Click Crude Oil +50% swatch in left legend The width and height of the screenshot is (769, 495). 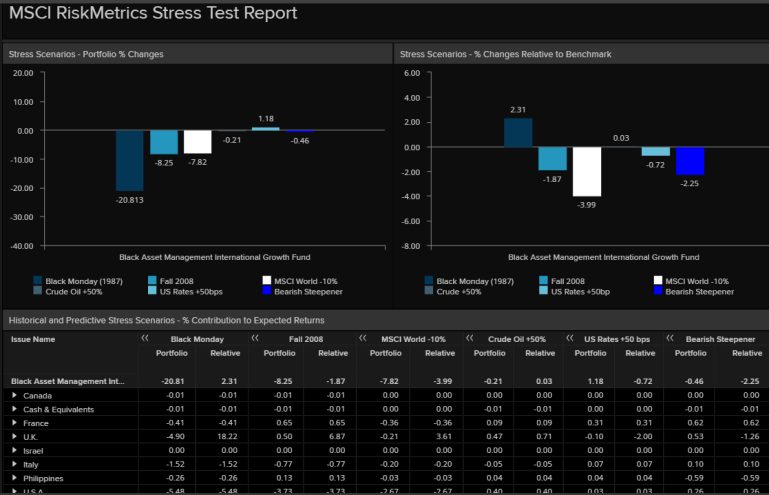[x=37, y=291]
